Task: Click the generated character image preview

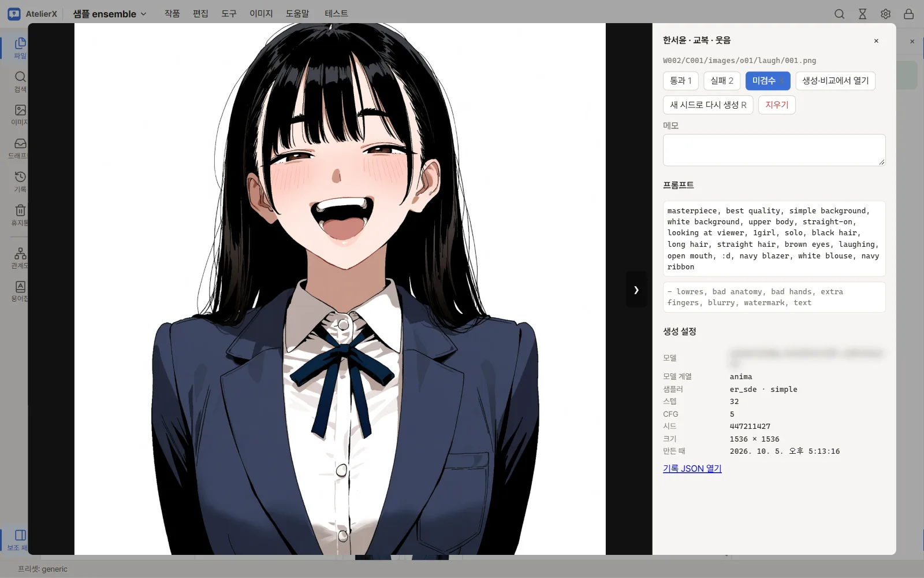Action: point(340,289)
